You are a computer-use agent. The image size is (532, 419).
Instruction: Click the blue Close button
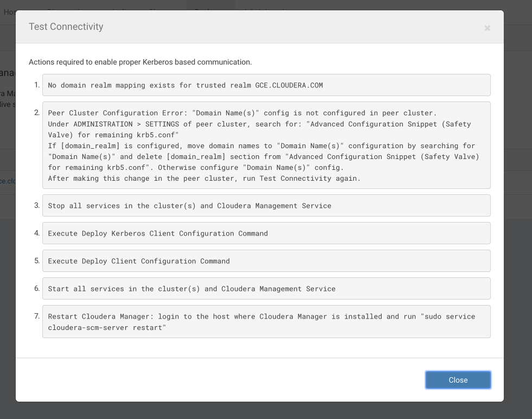click(458, 380)
